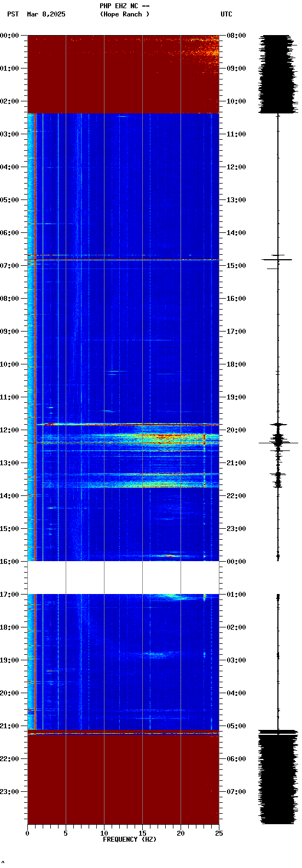Click the PST '16:00' time label
The image size is (302, 868).
pyautogui.click(x=9, y=561)
